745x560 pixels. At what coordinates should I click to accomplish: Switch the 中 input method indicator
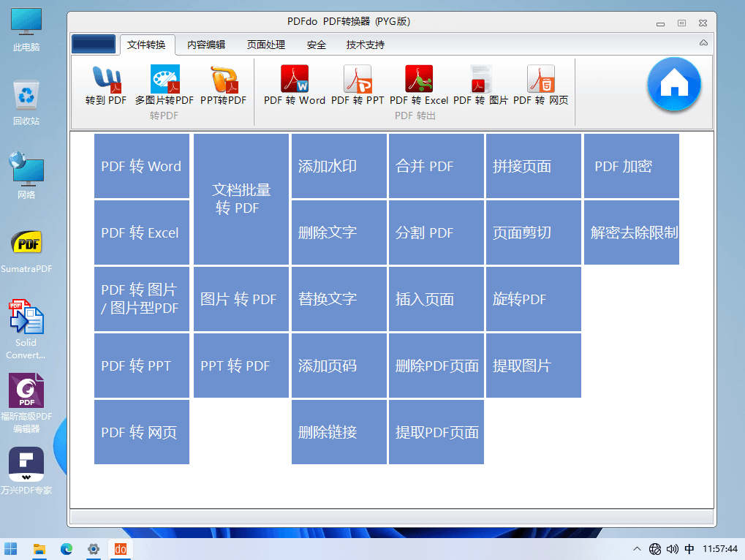point(689,549)
